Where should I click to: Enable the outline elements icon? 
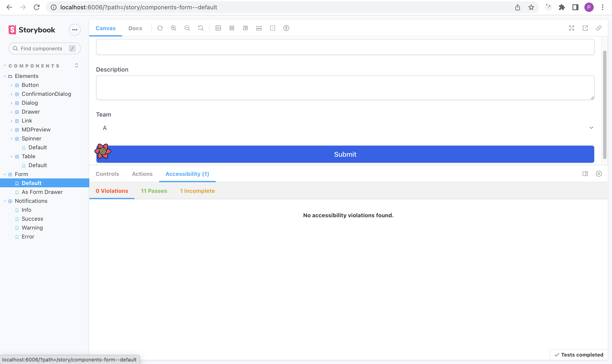[272, 28]
